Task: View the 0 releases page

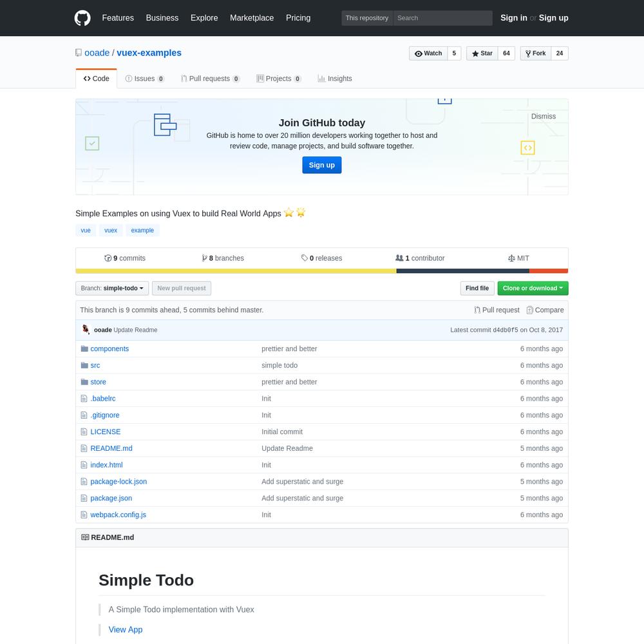Action: [x=321, y=258]
